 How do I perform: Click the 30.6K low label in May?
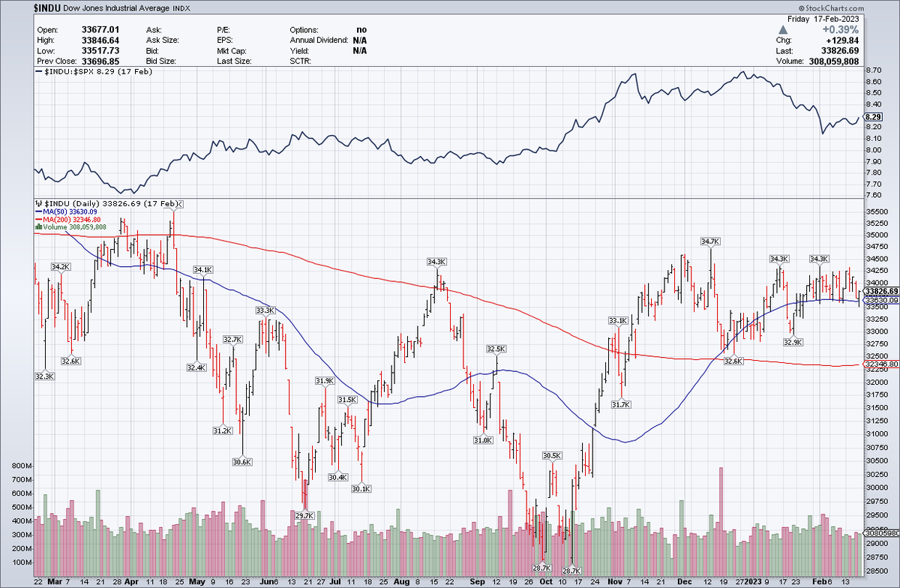241,462
